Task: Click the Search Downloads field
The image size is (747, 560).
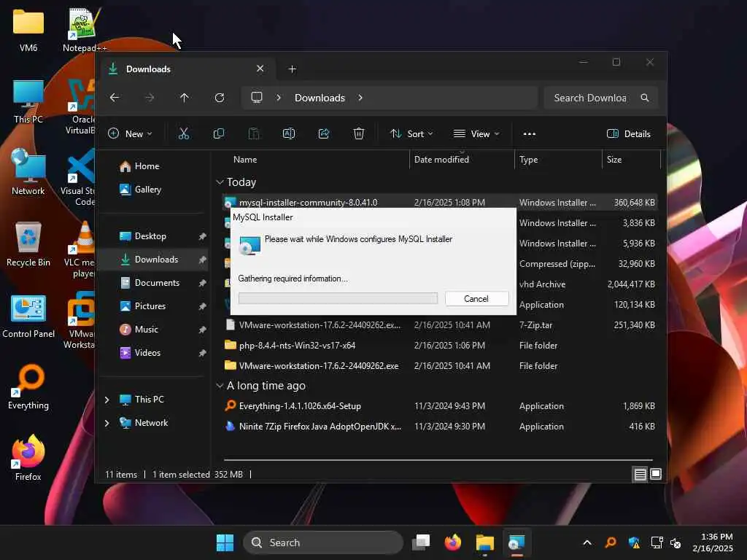Action: point(601,98)
